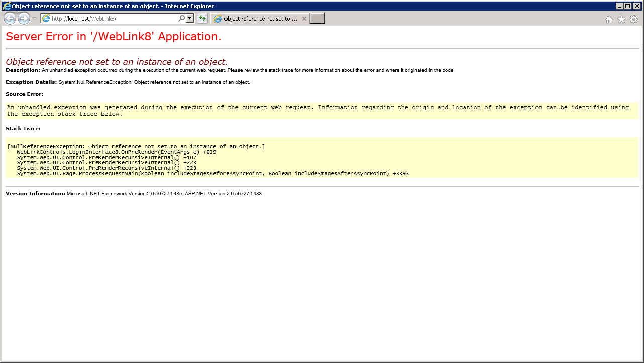
Task: Select the 'Object reference not set to' tab
Action: pos(256,19)
